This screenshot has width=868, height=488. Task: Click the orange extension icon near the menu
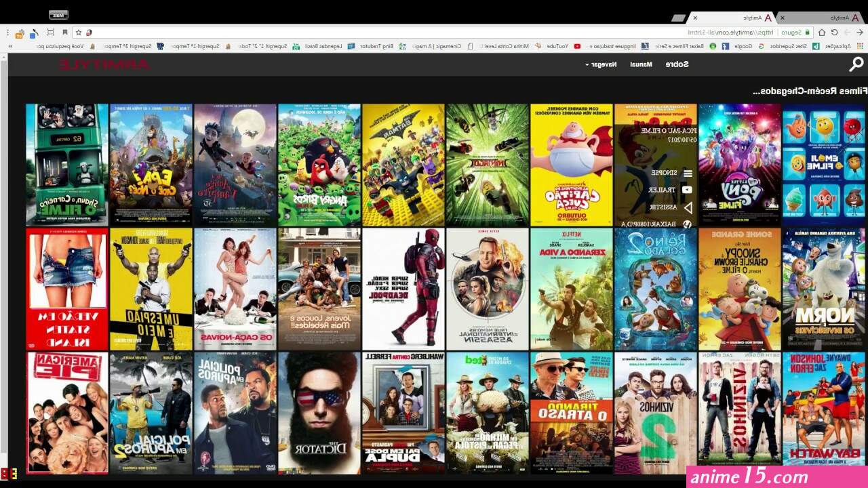pyautogui.click(x=20, y=33)
